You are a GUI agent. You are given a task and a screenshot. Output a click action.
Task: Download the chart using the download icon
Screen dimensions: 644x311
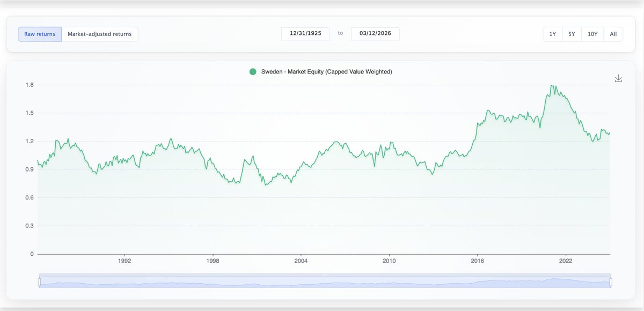618,78
